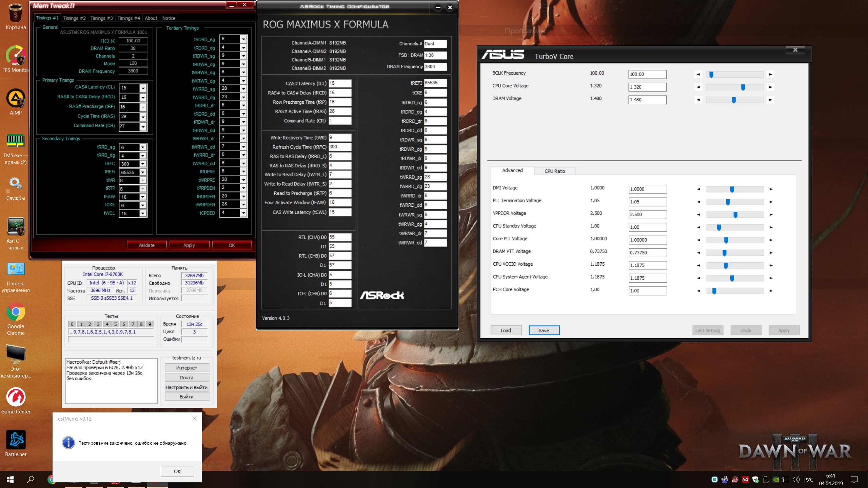Screen dimensions: 868x488
Task: Open the Windows notification center icon
Action: (854, 479)
